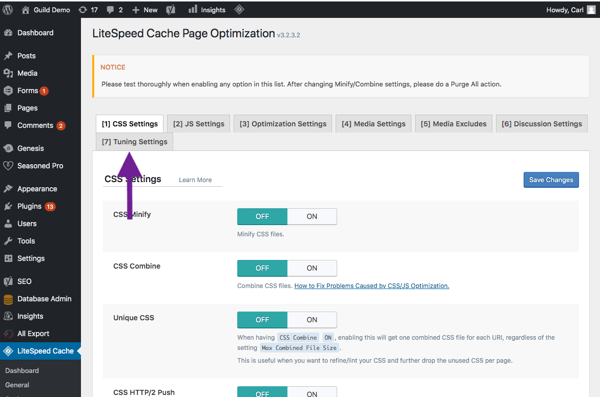Open the Plugins menu label in sidebar
600x397 pixels.
pyautogui.click(x=29, y=206)
